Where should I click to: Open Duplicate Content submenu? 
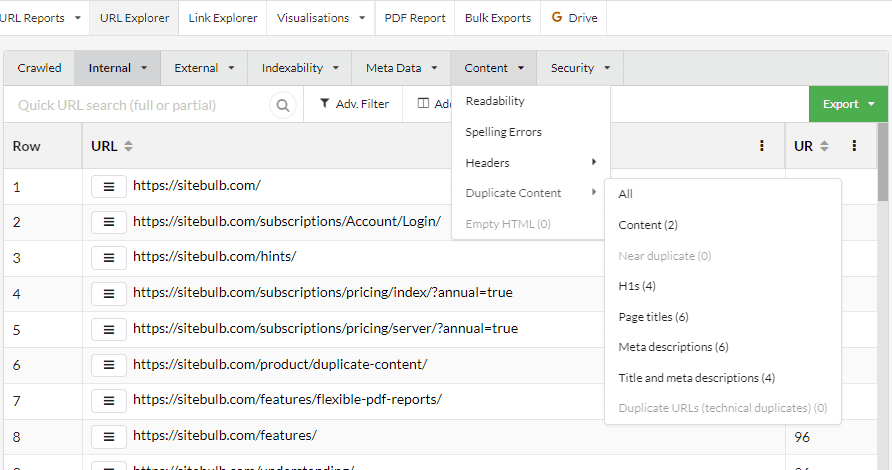[531, 193]
